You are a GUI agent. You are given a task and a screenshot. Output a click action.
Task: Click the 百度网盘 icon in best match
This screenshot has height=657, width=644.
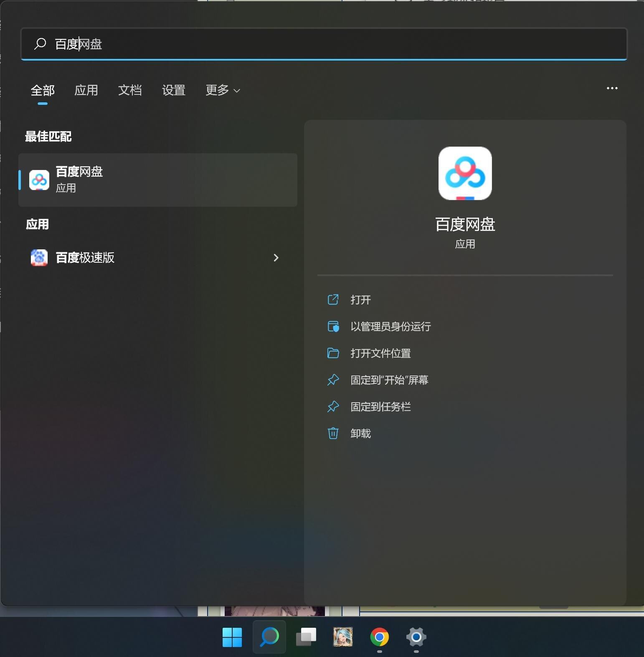click(39, 180)
